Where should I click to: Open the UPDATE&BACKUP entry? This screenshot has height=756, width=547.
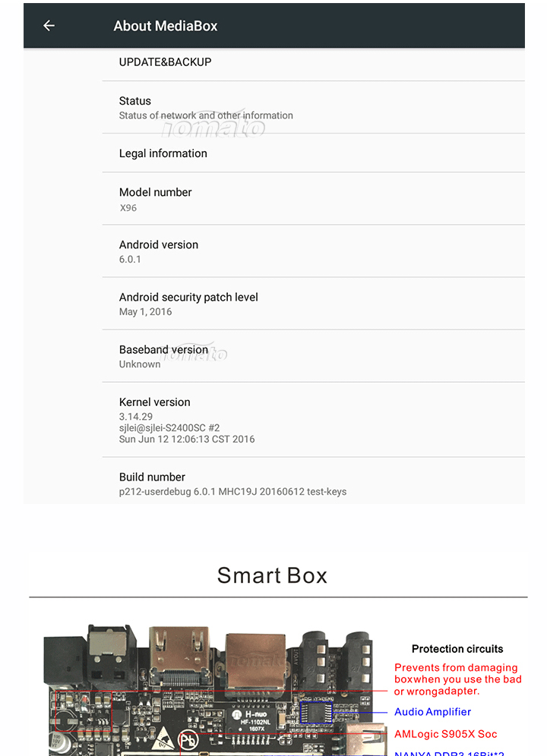pyautogui.click(x=313, y=62)
